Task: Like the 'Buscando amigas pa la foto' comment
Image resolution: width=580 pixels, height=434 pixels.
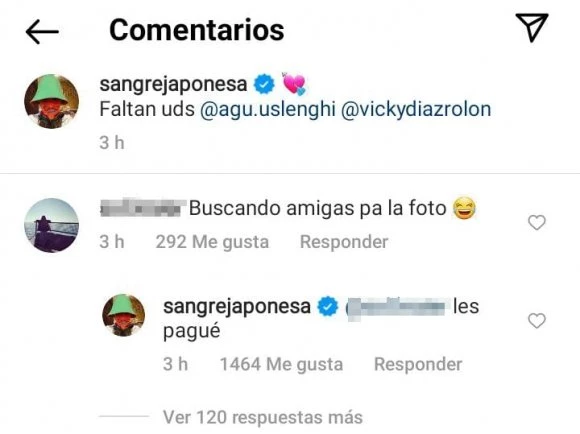Action: (x=536, y=223)
